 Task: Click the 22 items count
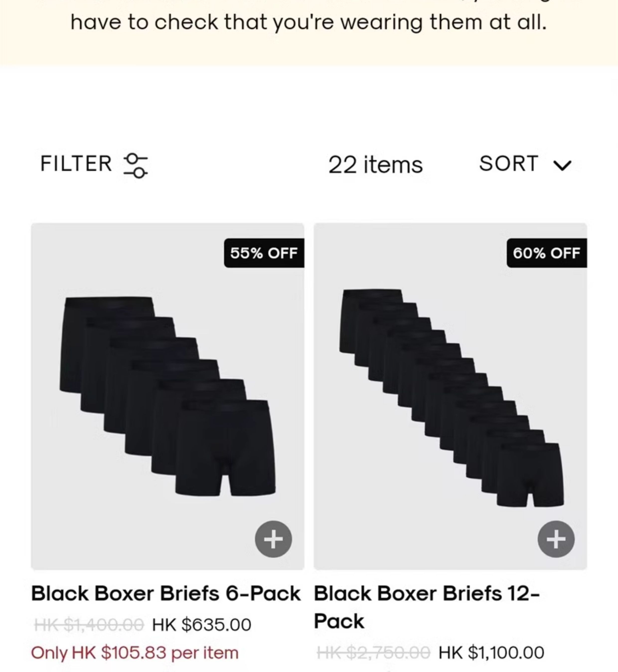coord(376,165)
